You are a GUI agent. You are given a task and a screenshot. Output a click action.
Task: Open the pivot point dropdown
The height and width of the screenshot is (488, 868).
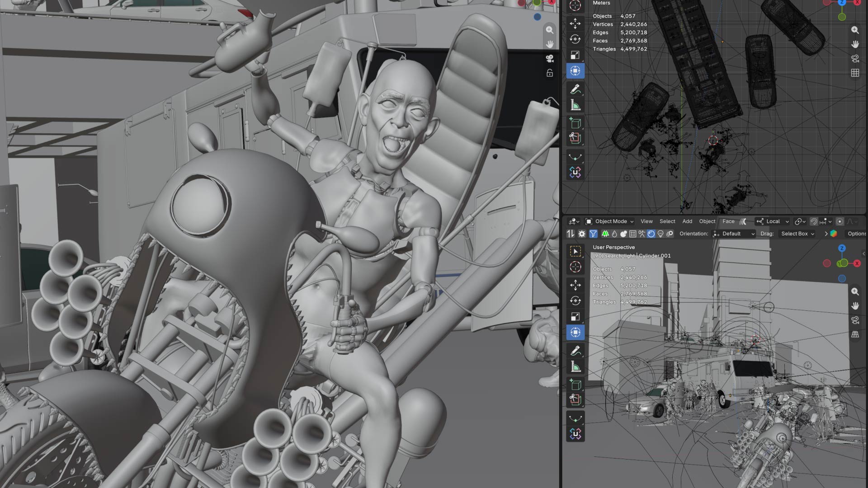pos(800,221)
